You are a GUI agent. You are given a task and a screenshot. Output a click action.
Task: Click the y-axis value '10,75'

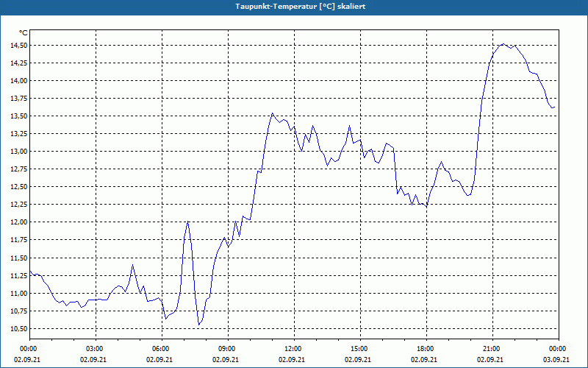(21, 311)
